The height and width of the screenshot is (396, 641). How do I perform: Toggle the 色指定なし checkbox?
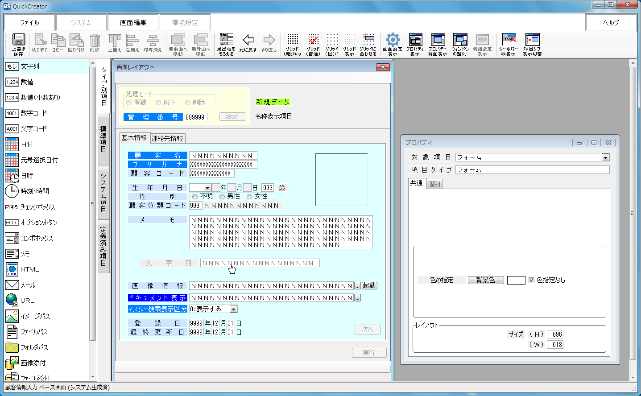pos(531,280)
